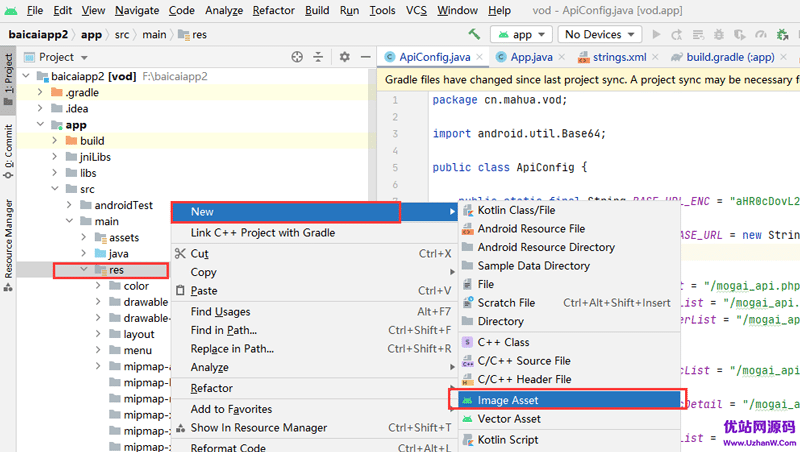This screenshot has width=800, height=452.
Task: Click the Apply Changes and Restart icon
Action: tap(677, 34)
